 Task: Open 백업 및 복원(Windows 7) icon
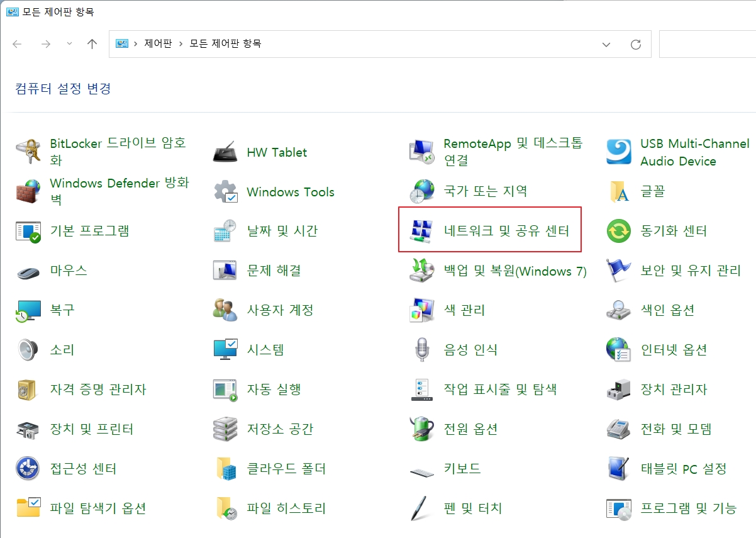[x=422, y=271]
